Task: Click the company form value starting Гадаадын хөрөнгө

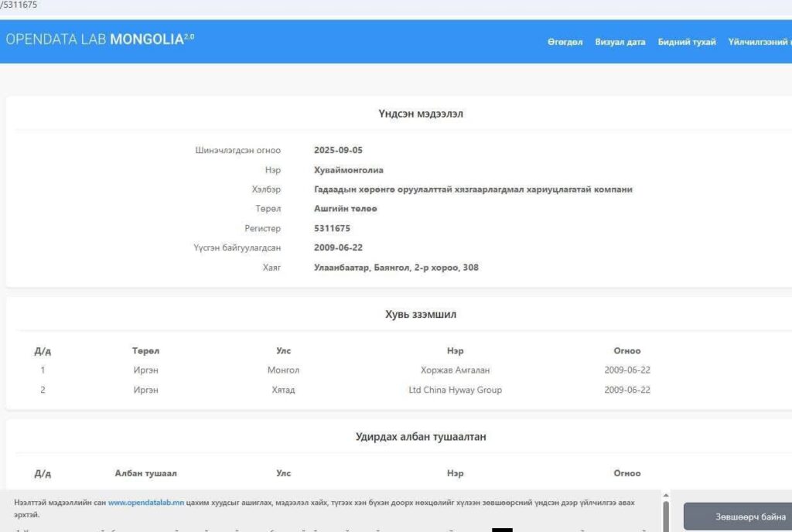Action: pyautogui.click(x=473, y=189)
